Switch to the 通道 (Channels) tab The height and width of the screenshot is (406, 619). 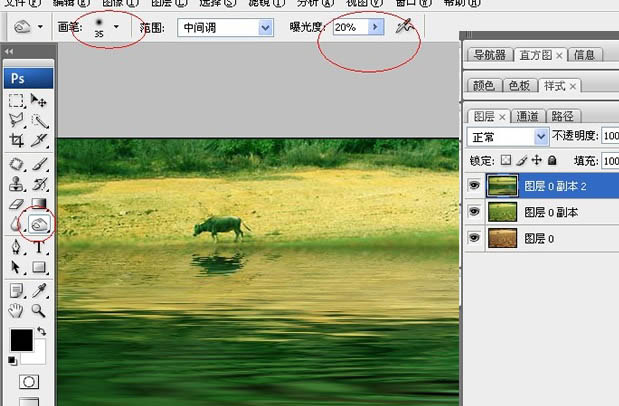(x=532, y=116)
